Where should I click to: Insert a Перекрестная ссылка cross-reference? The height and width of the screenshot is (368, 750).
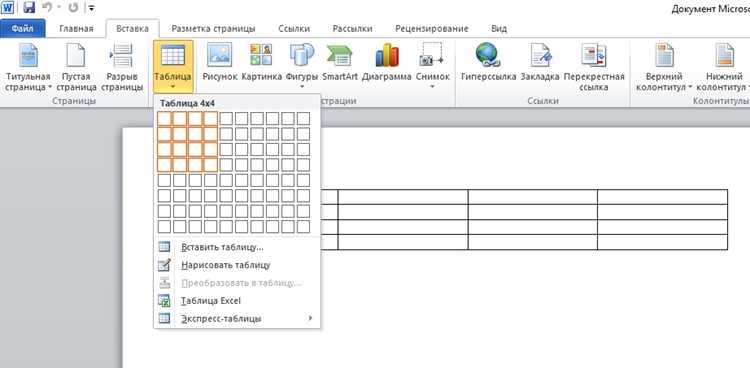pyautogui.click(x=594, y=67)
